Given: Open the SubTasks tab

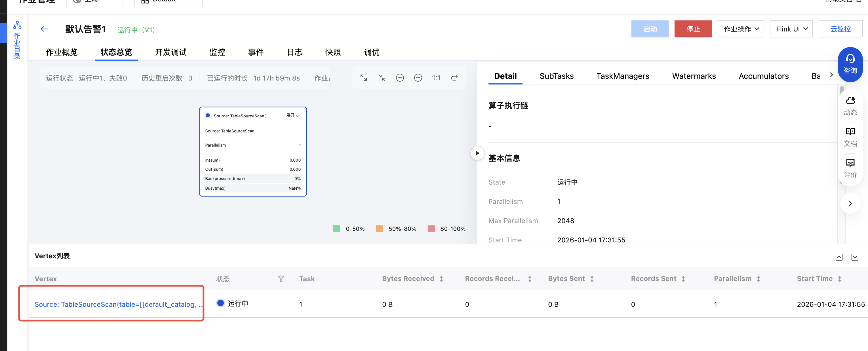Looking at the screenshot, I should (x=556, y=76).
